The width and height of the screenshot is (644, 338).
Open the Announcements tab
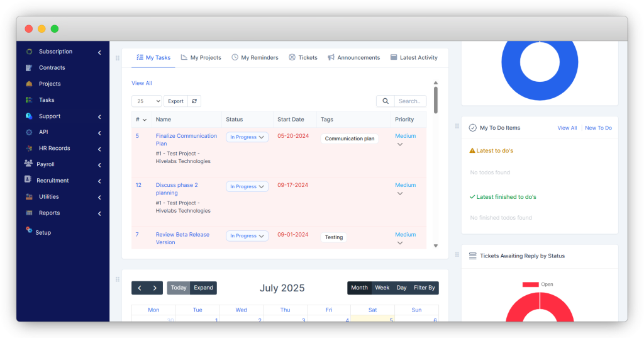coord(353,58)
